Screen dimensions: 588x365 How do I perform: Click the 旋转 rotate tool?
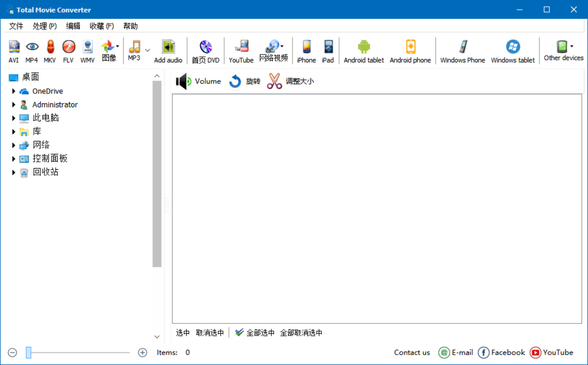tap(244, 81)
